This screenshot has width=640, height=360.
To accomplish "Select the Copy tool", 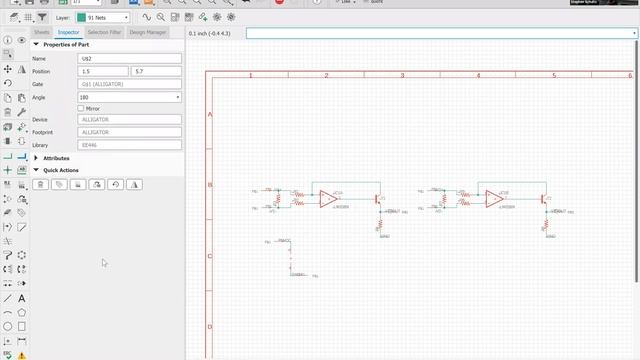I will point(7,98).
